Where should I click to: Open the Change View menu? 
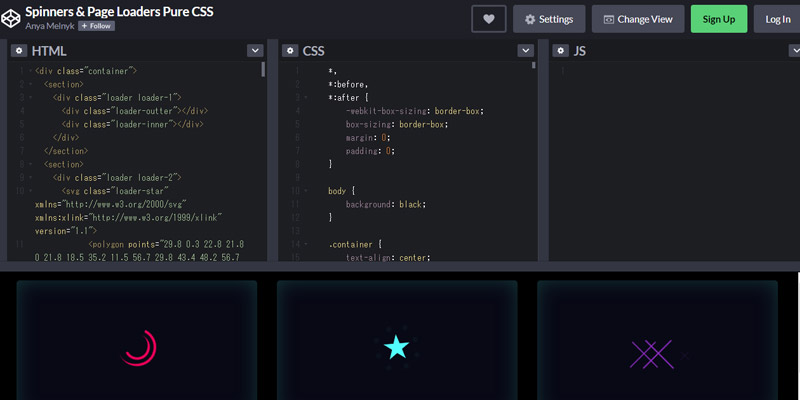(638, 19)
